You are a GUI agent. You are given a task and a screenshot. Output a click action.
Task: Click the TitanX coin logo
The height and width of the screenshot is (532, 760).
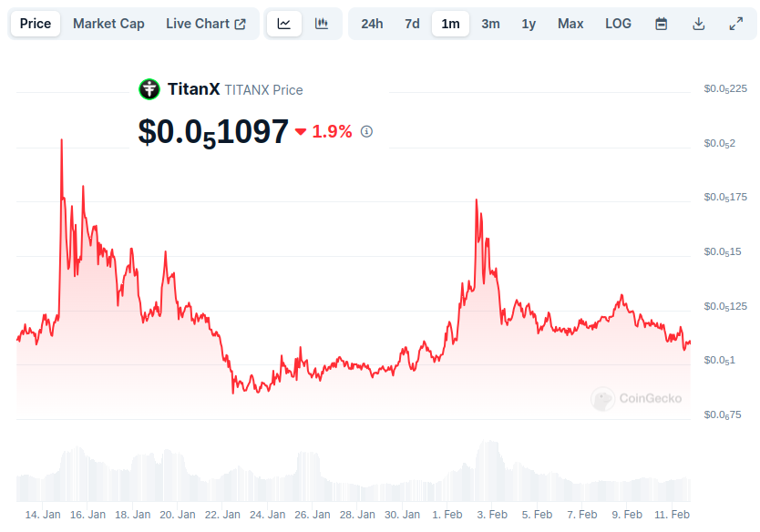pos(149,89)
